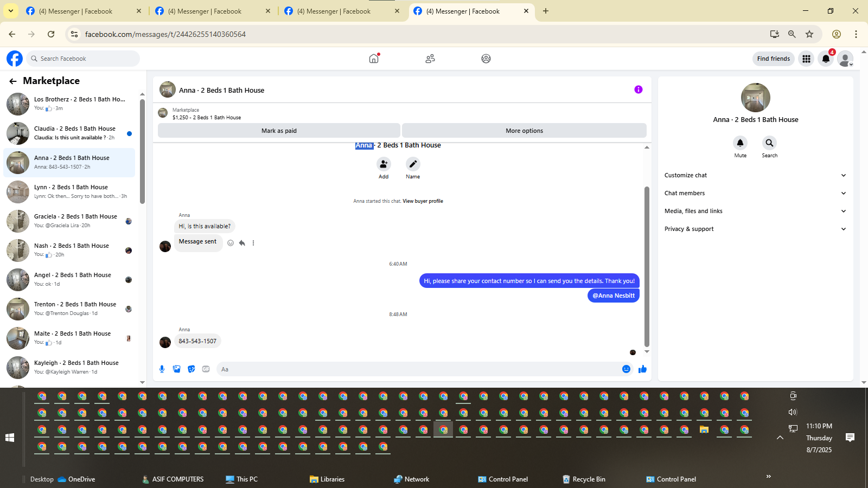Attach a file with the photo icon

pos(176,369)
